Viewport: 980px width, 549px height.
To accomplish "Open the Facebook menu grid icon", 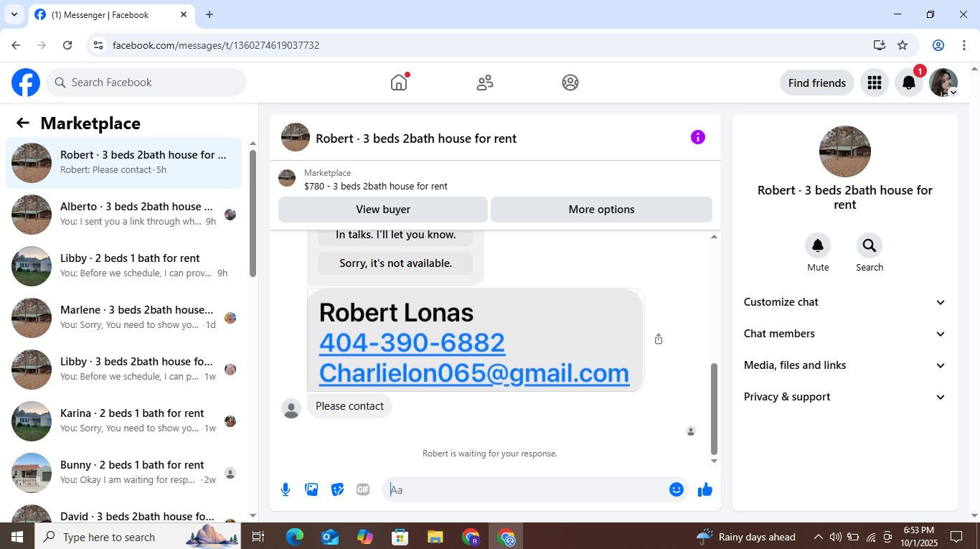I will coord(874,83).
